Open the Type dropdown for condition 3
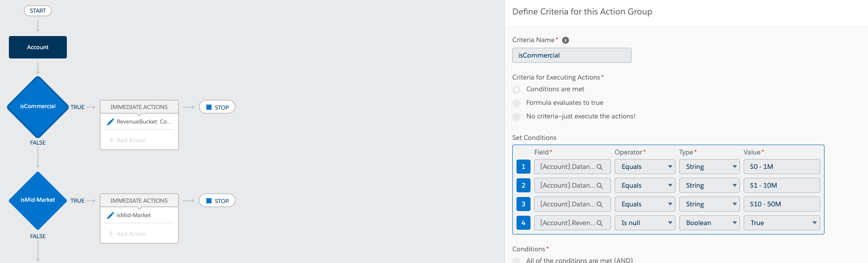 pos(710,204)
